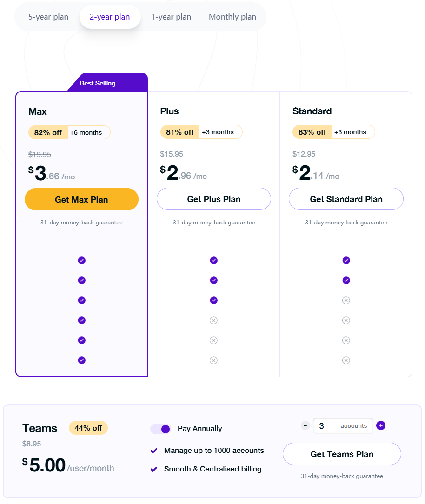Click the Best Selling badge on Max plan
This screenshot has width=425, height=504.
click(98, 84)
